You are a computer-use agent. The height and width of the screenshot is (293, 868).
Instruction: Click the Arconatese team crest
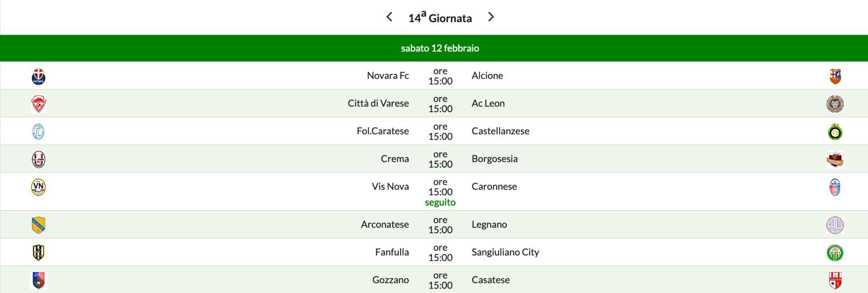pyautogui.click(x=38, y=225)
